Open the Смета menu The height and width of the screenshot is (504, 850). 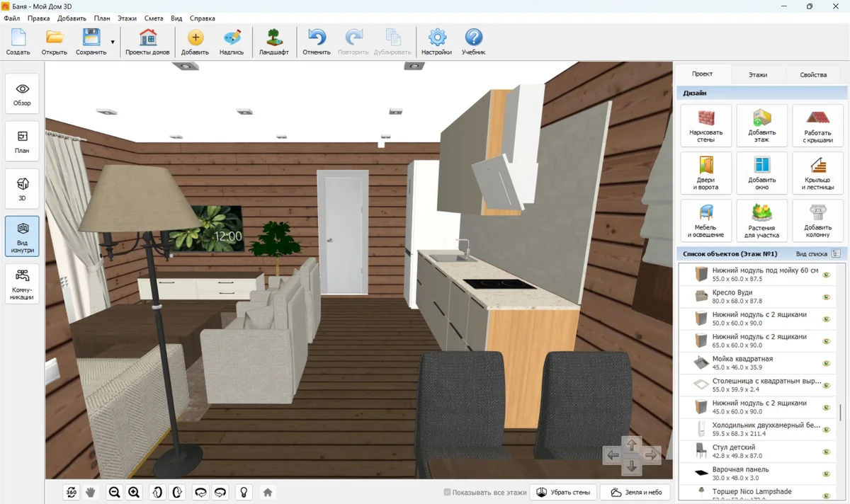tap(153, 18)
